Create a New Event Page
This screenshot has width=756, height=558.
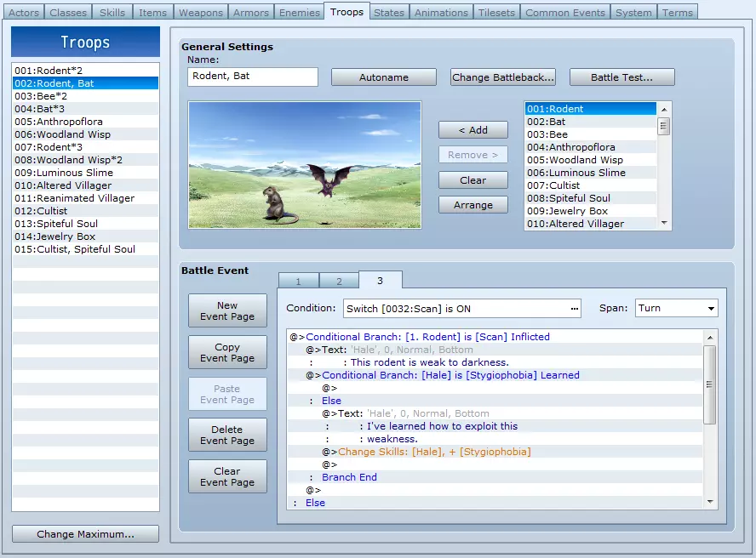(x=227, y=310)
